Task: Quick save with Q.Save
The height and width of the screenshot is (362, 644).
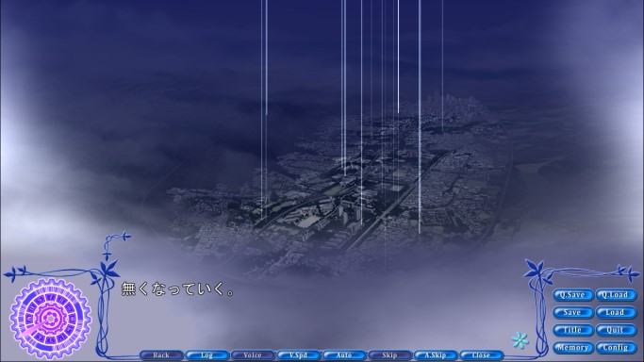Action: pos(572,295)
